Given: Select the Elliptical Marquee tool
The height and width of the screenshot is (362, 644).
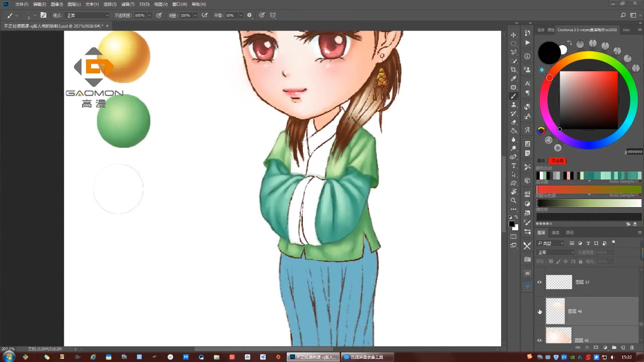Looking at the screenshot, I should point(514,43).
